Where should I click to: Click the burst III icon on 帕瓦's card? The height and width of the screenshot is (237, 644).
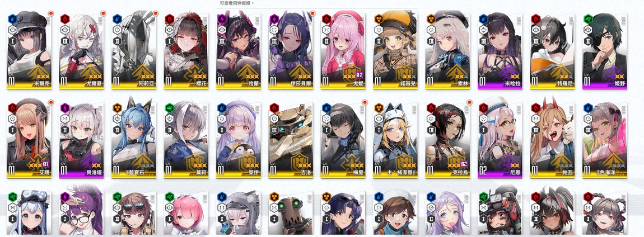pos(535,130)
